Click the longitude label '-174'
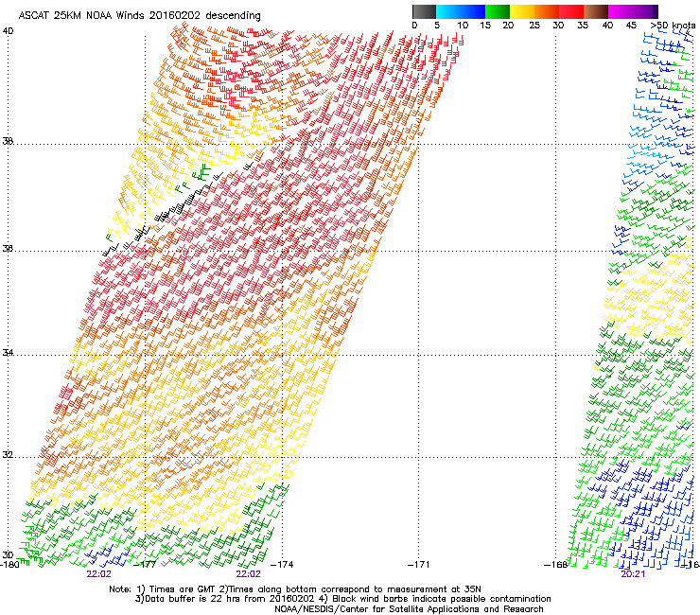Image resolution: width=700 pixels, height=615 pixels. 282,565
